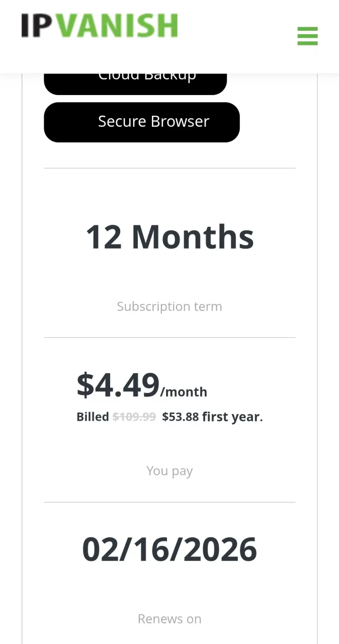Select the partially hidden Cloud Backup button
The image size is (339, 644).
pos(135,84)
